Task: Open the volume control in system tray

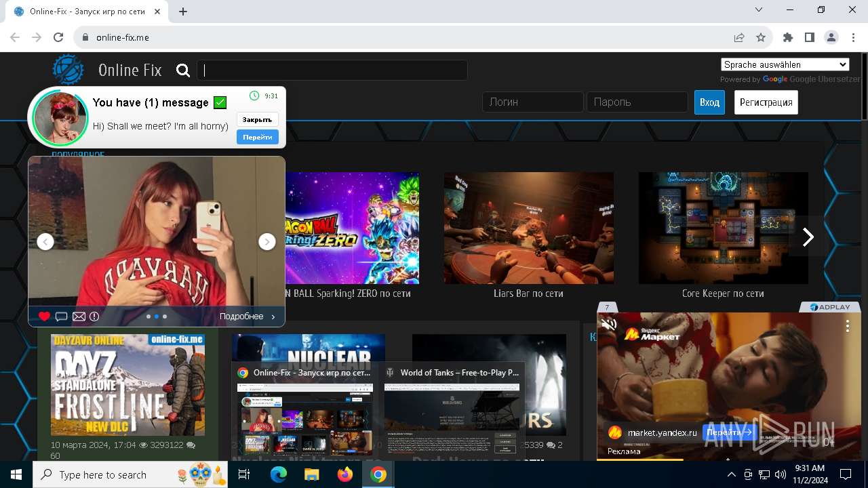Action: [780, 474]
